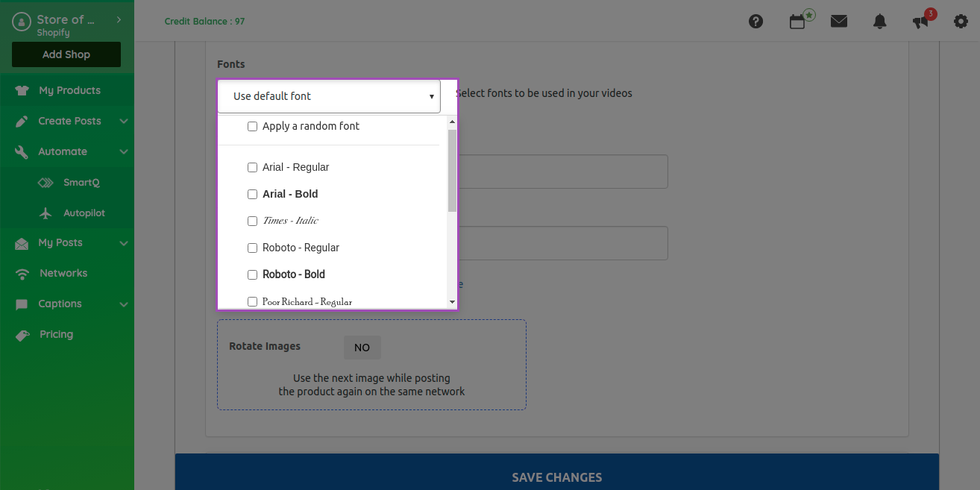Click the store profile avatar icon
The image size is (980, 490).
[x=22, y=23]
